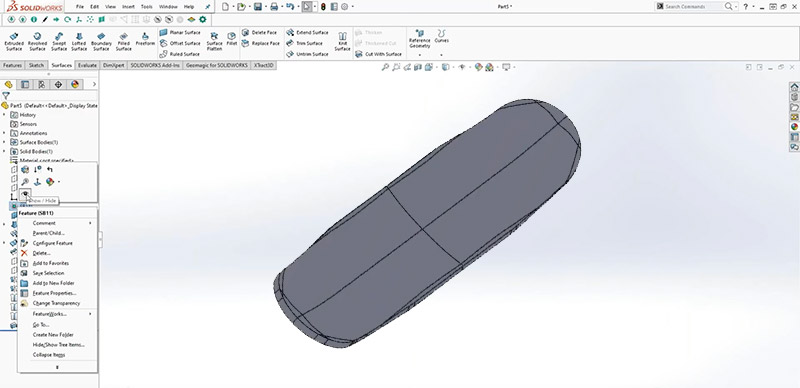Screen dimensions: 800x388
Task: Open the DisplayManager color ball tab
Action: [x=74, y=85]
